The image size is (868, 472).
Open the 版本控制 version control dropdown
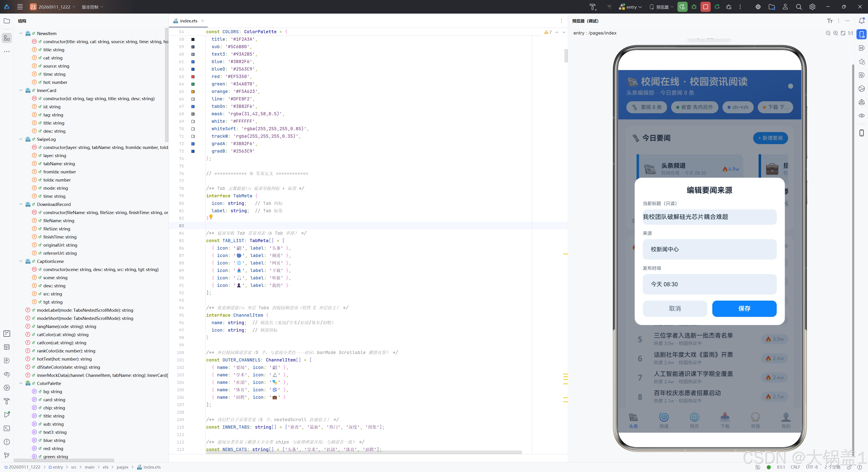[x=92, y=7]
